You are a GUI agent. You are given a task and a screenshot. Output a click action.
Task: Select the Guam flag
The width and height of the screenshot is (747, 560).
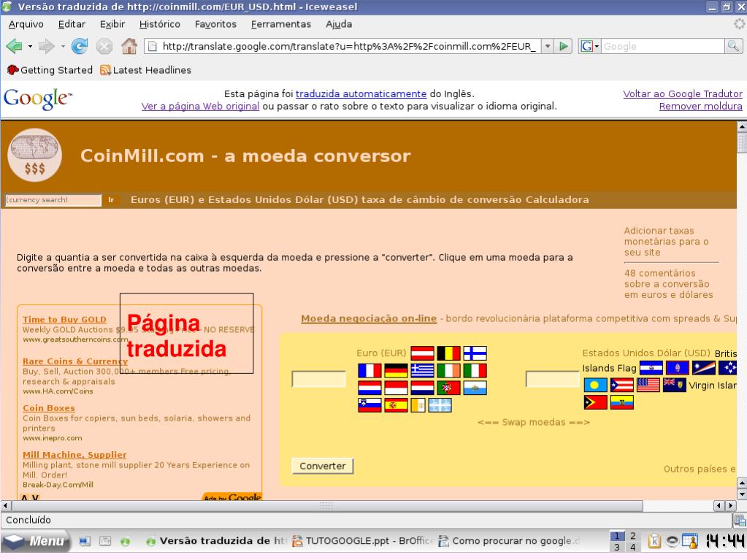(x=678, y=368)
